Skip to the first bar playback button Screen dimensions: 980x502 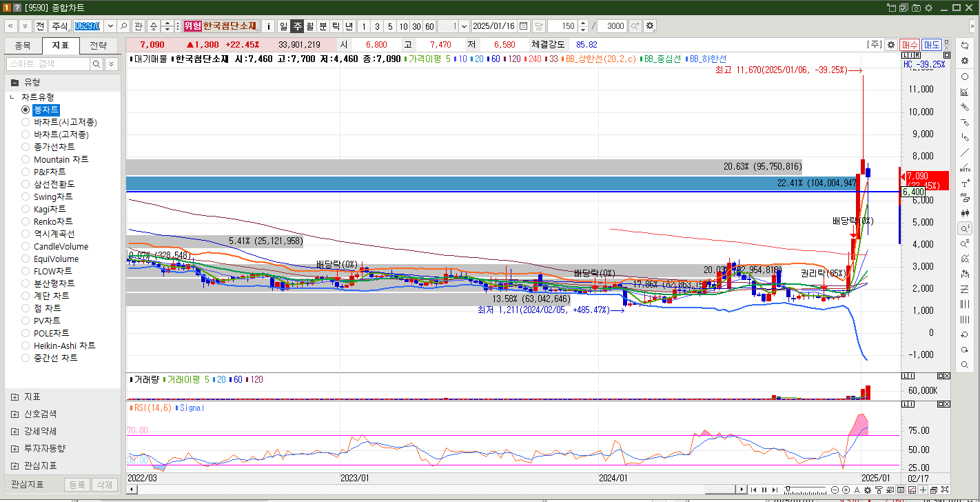coord(753,490)
